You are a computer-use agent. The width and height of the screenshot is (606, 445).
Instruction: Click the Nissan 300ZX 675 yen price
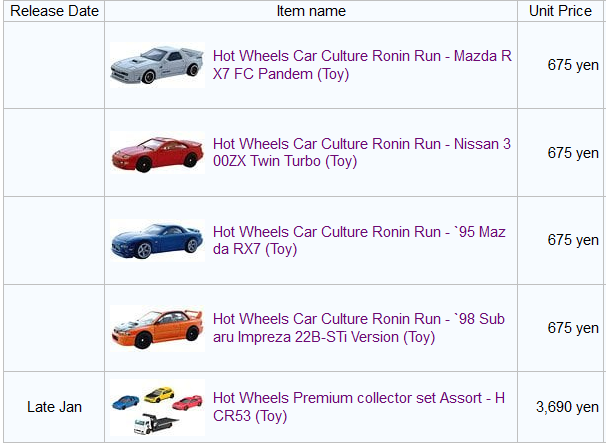[x=573, y=153]
